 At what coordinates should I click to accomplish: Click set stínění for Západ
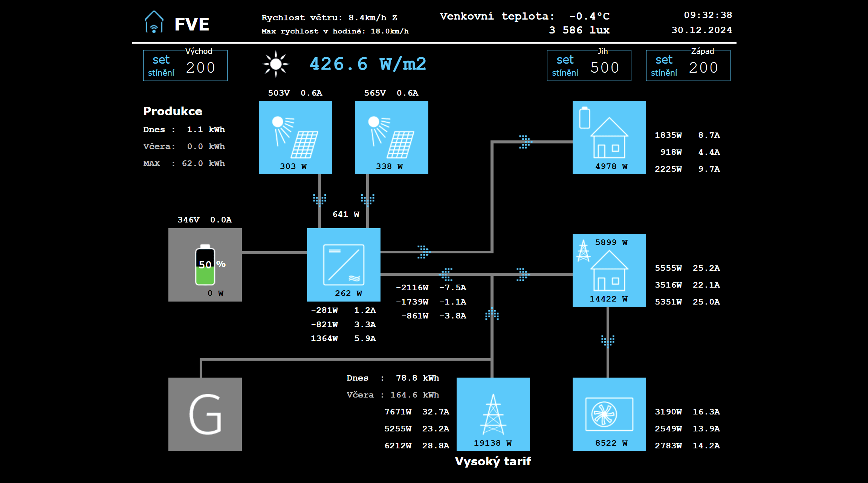pos(664,66)
